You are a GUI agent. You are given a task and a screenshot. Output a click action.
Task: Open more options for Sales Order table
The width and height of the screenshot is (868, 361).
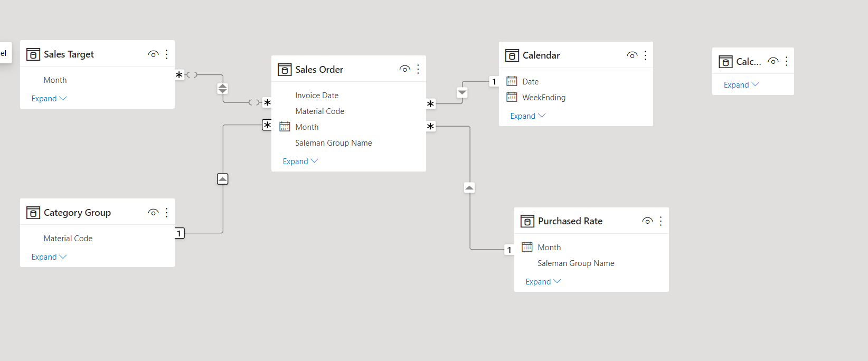(418, 69)
